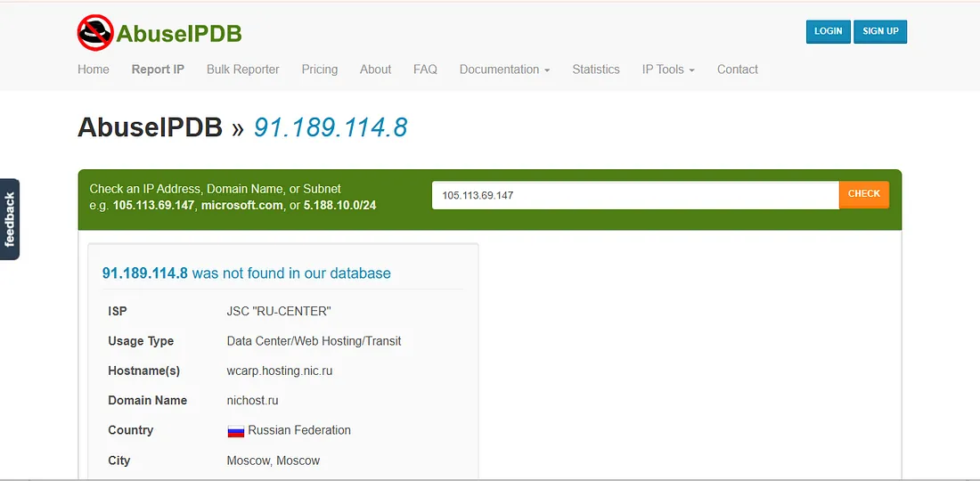980x481 pixels.
Task: Select Data Center/Web Hosting/Transit value
Action: point(314,341)
